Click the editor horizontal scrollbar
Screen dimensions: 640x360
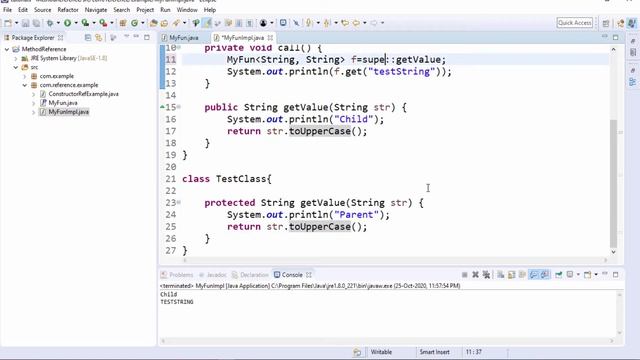pyautogui.click(x=395, y=260)
